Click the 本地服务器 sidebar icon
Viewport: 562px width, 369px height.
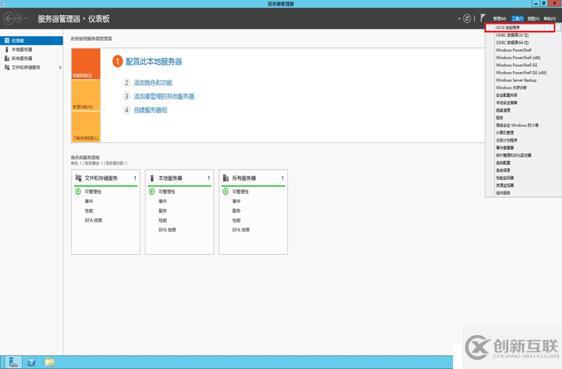[x=7, y=49]
